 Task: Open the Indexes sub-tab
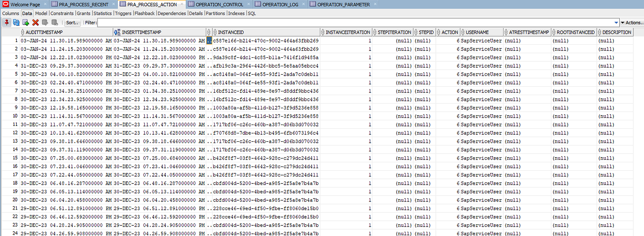[237, 14]
